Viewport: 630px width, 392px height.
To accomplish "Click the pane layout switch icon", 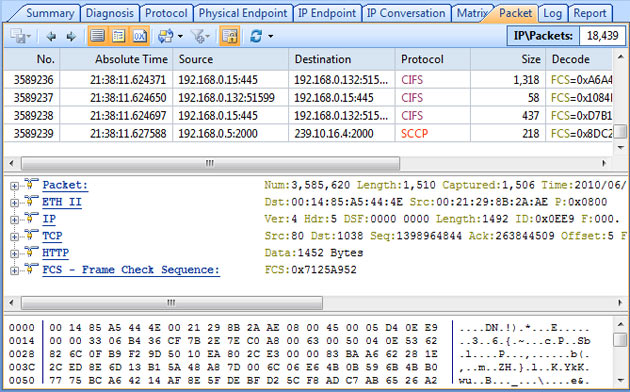I will [x=165, y=36].
